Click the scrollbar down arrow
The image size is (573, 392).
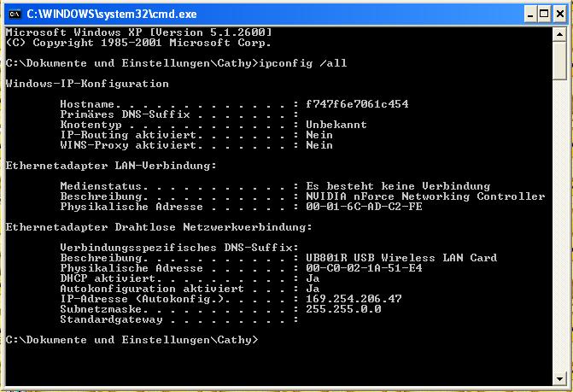click(x=559, y=379)
